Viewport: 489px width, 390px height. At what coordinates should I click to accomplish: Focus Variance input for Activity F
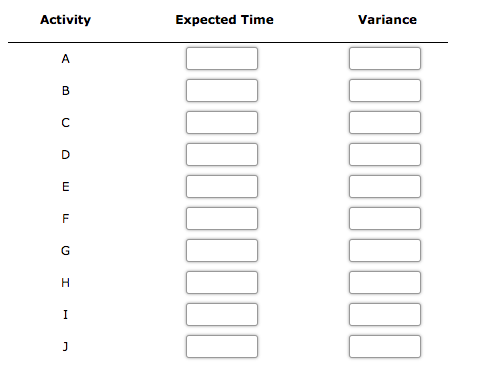click(385, 219)
